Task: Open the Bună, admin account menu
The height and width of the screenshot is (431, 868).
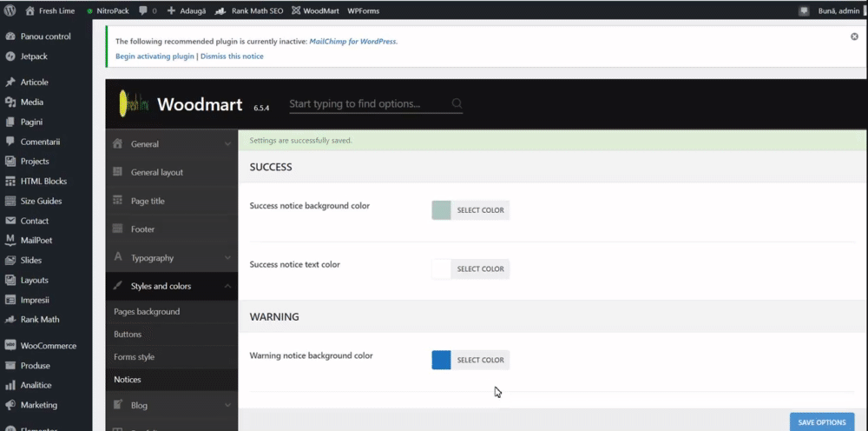Action: pos(839,10)
